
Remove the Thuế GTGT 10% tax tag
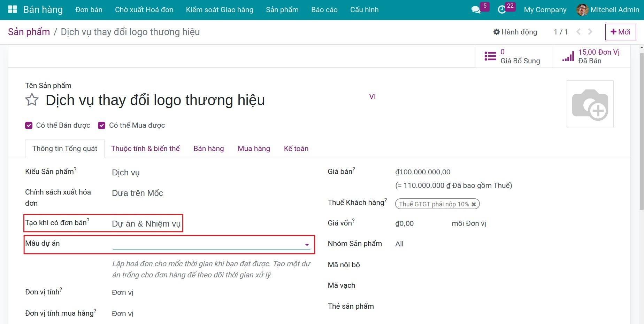point(473,204)
